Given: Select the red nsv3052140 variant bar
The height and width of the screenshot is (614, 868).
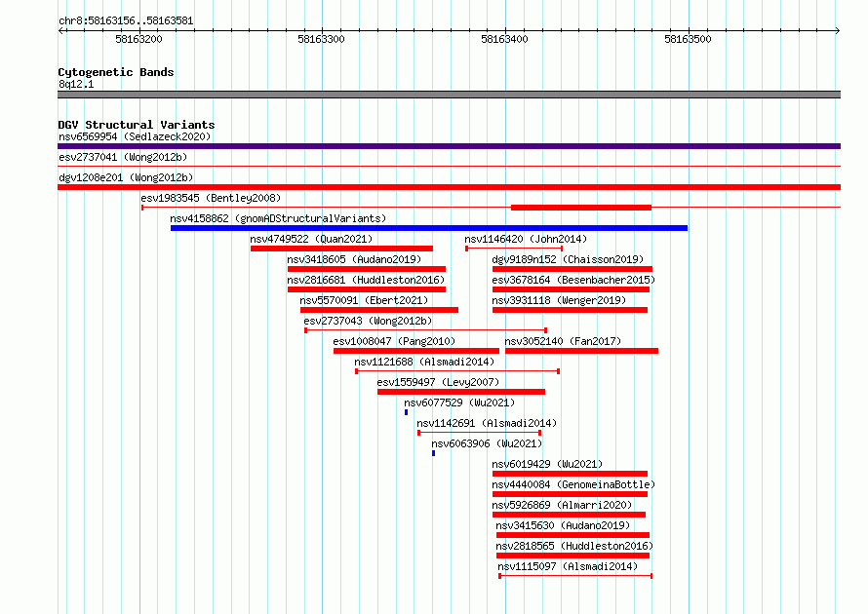Looking at the screenshot, I should (x=581, y=351).
